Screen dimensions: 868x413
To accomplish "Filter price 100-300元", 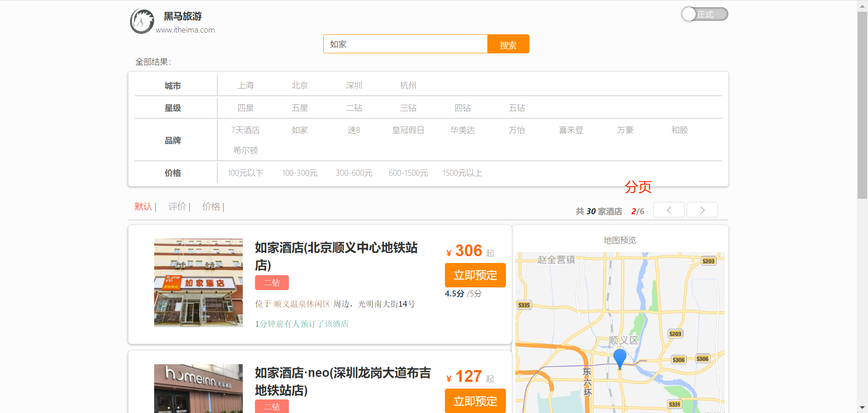I will pos(300,173).
